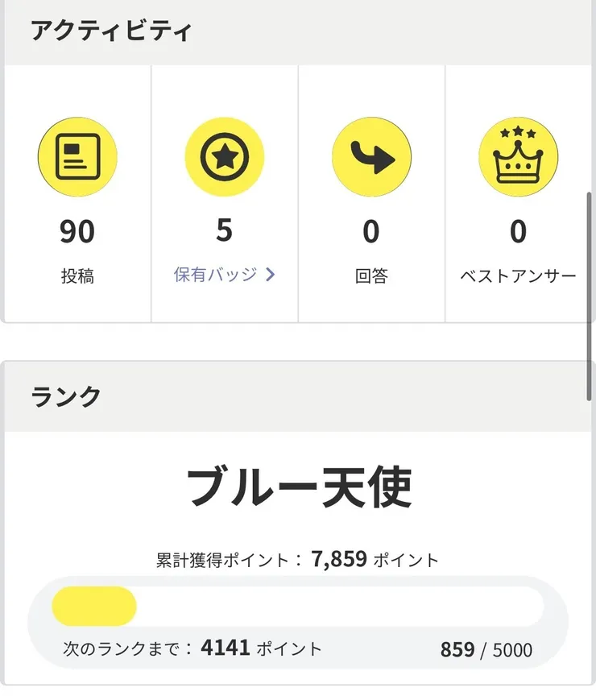Click the アクティビティ section header
Screen dimensions: 596x700
tap(111, 32)
